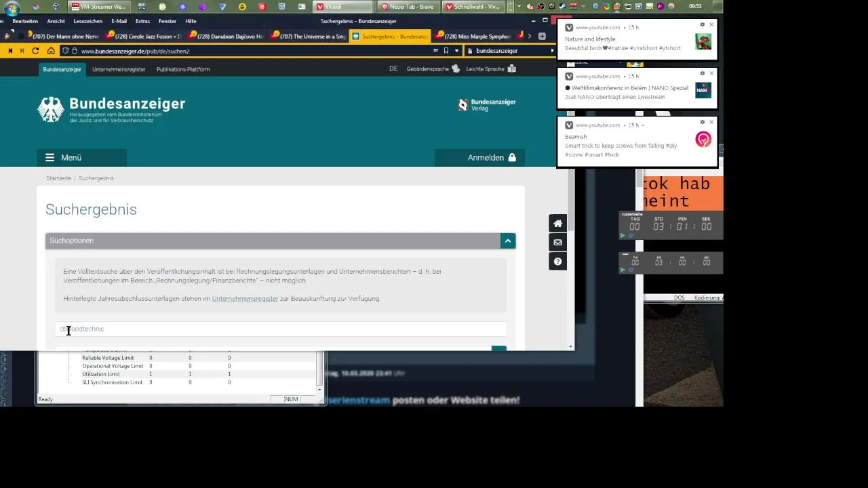Open a new browser tab with plus

click(542, 36)
